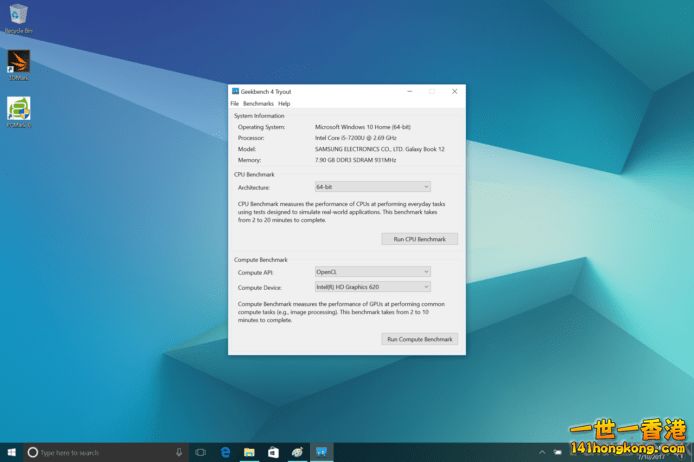
Task: Click the Geekbench icon in the title bar
Action: [235, 91]
